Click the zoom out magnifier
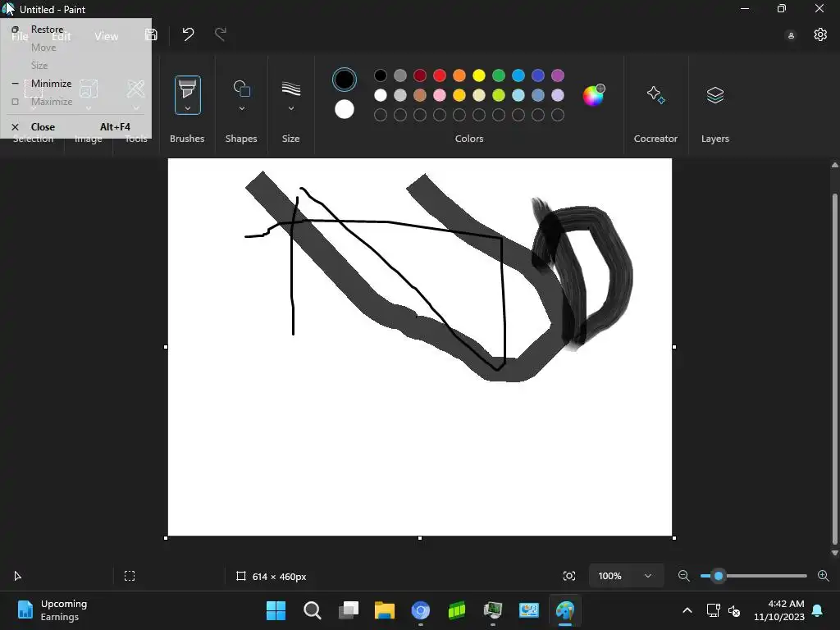This screenshot has width=840, height=630. (683, 576)
